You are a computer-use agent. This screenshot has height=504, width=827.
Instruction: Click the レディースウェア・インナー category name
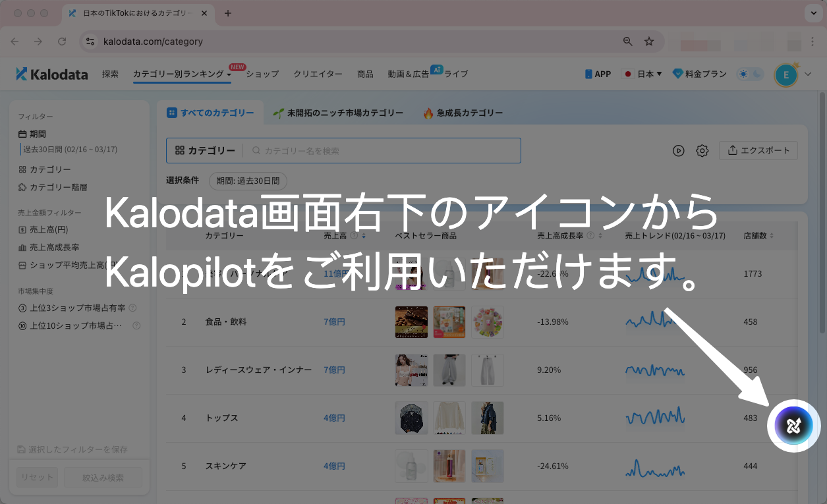(259, 370)
